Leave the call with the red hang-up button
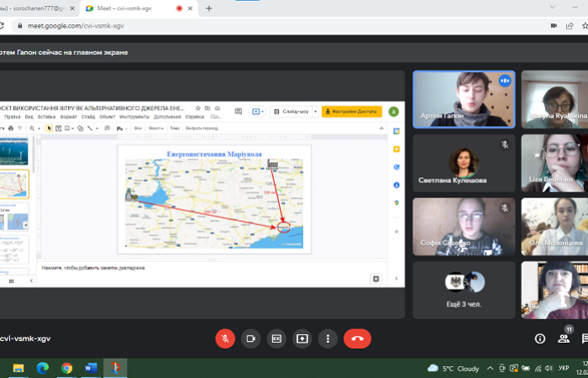 (357, 339)
